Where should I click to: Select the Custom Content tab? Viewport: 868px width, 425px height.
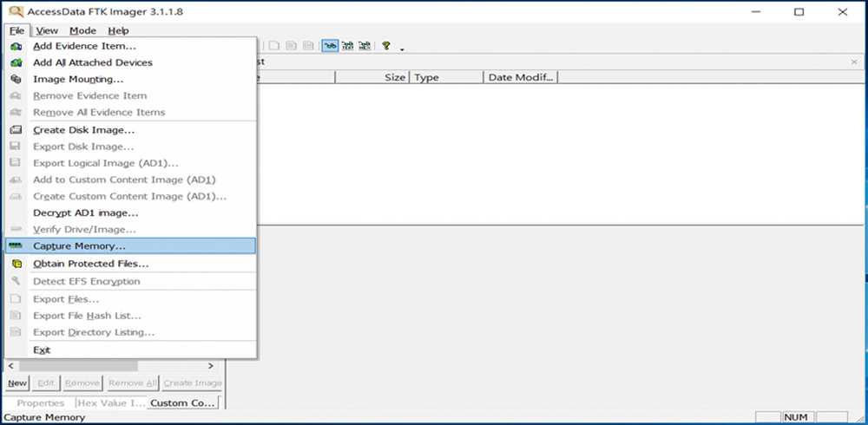pyautogui.click(x=182, y=402)
